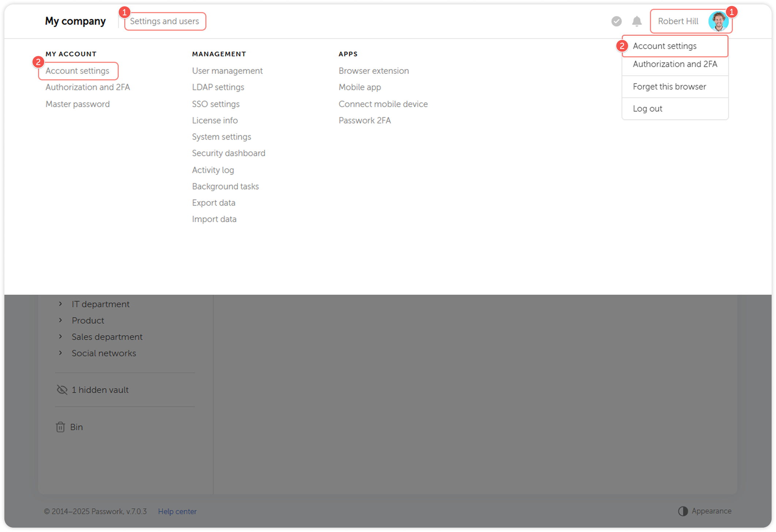Select the Product vault
This screenshot has height=532, width=776.
[x=88, y=320]
